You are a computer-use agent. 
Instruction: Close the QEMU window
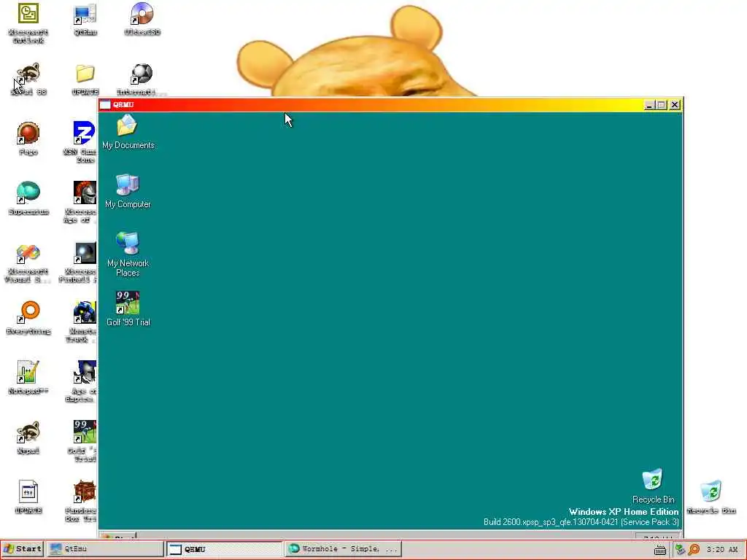pos(675,105)
